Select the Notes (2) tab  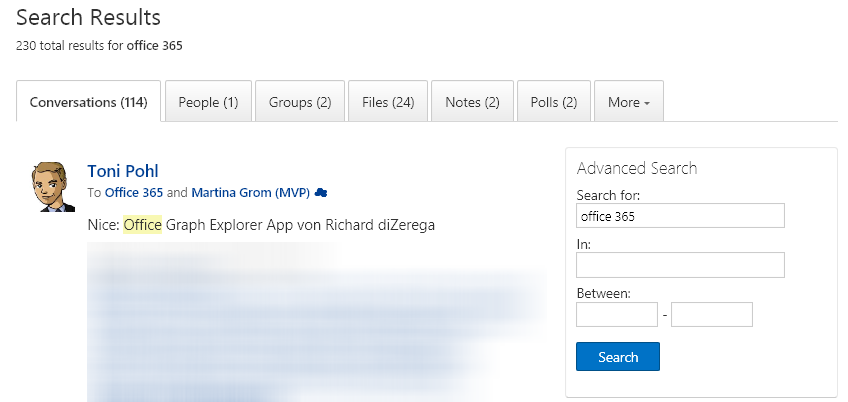pyautogui.click(x=472, y=102)
